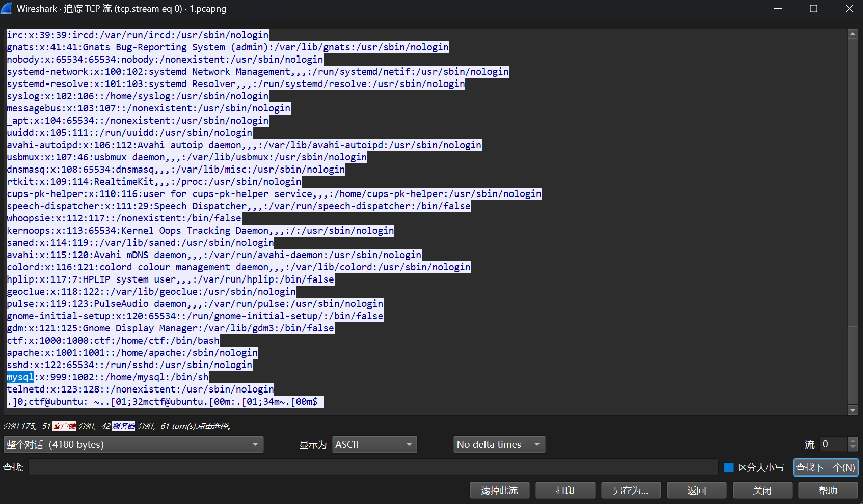Viewport: 863px width, 504px height.
Task: Increase the stream number with up arrow
Action: click(x=853, y=441)
